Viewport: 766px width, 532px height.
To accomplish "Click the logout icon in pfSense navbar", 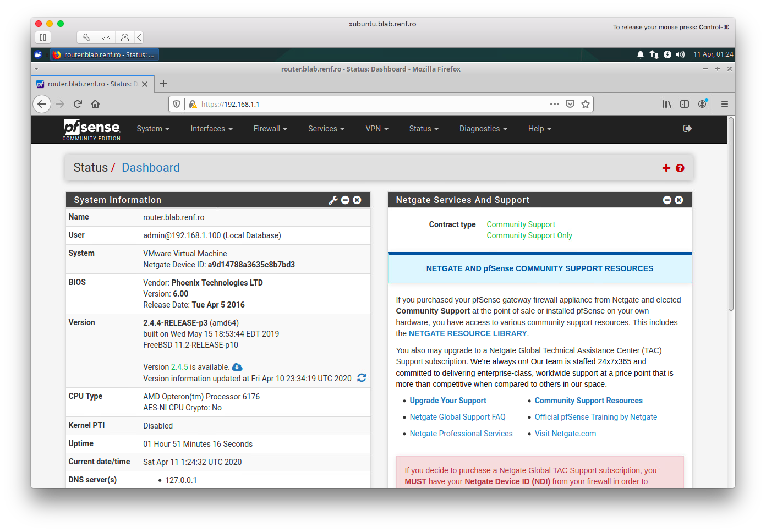I will tap(687, 128).
